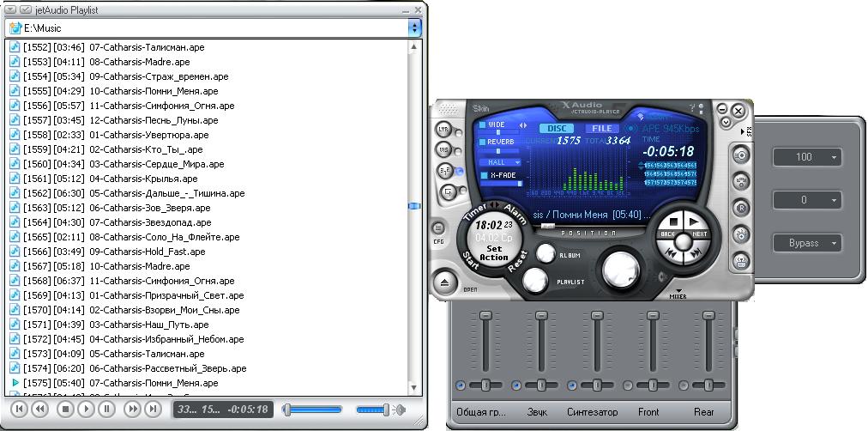Toggle mute under Звук mixer channel

pos(516,385)
